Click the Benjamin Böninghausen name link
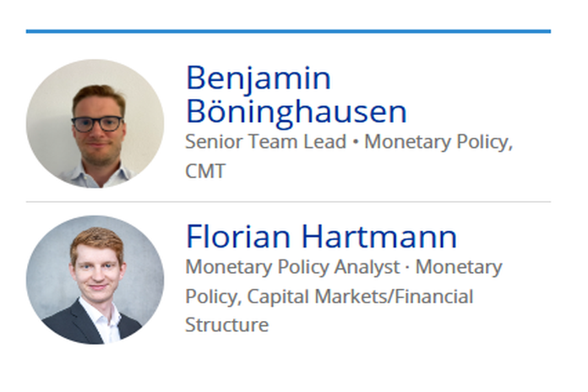 pos(296,95)
